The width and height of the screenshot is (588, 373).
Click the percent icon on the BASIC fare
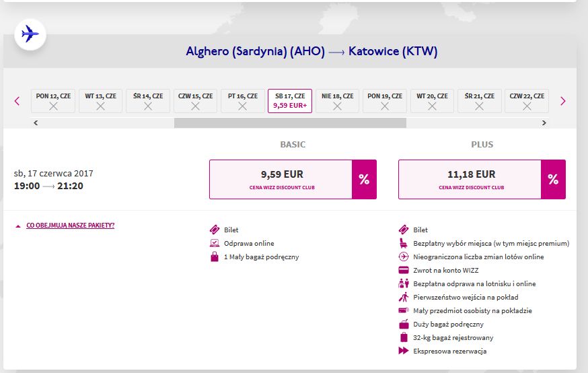tap(364, 179)
